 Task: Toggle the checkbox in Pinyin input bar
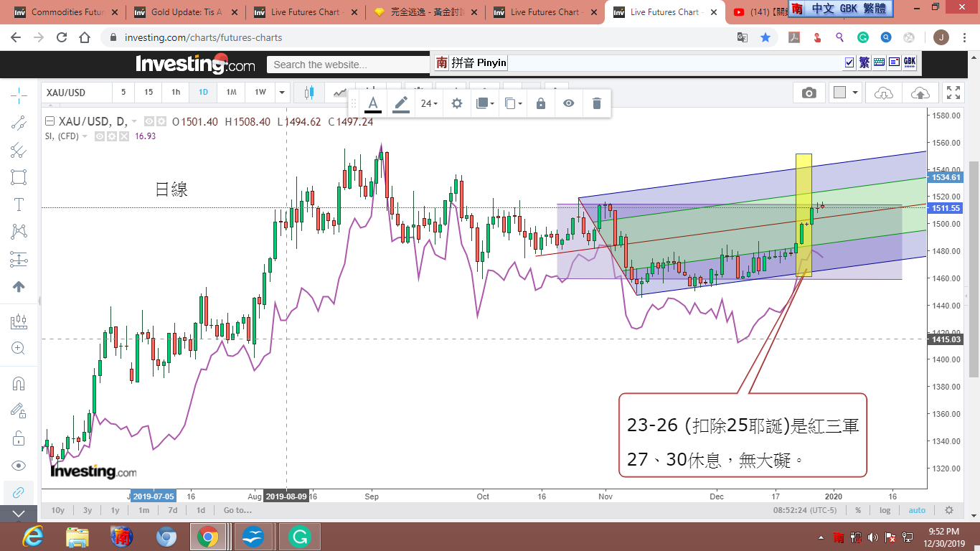[849, 63]
